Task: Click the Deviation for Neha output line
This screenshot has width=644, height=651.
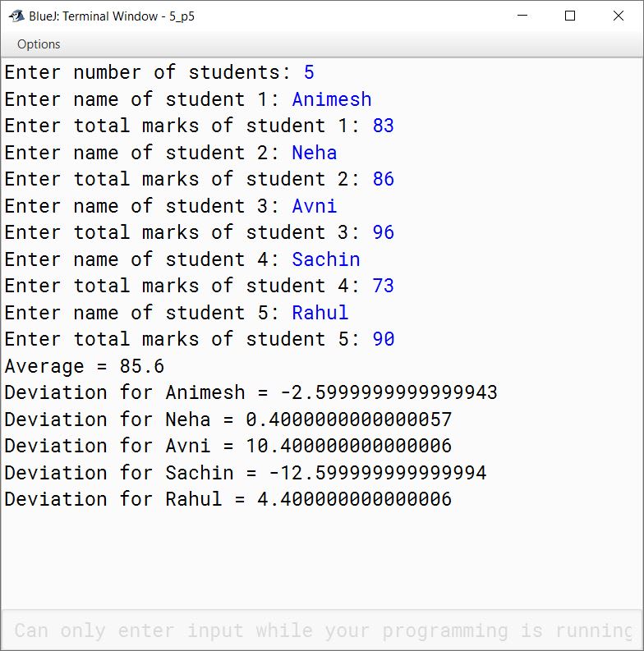Action: click(x=228, y=419)
